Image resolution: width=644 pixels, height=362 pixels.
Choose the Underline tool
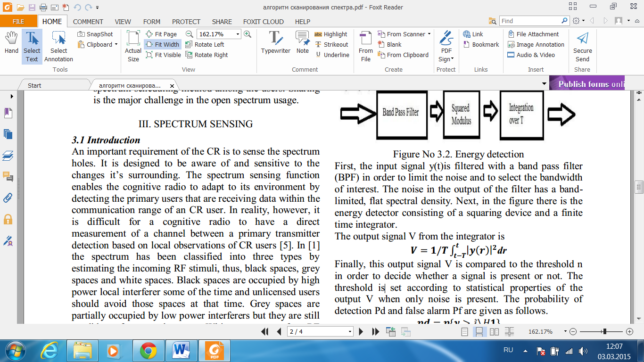332,55
